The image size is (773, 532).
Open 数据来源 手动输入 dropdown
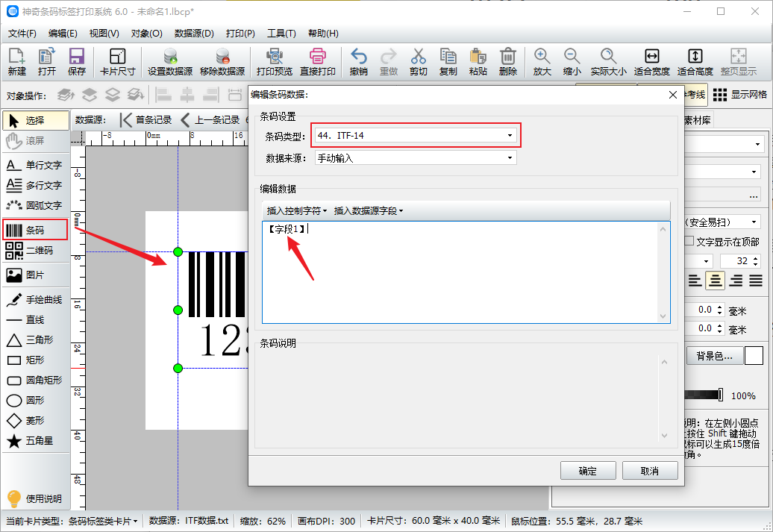coord(416,157)
